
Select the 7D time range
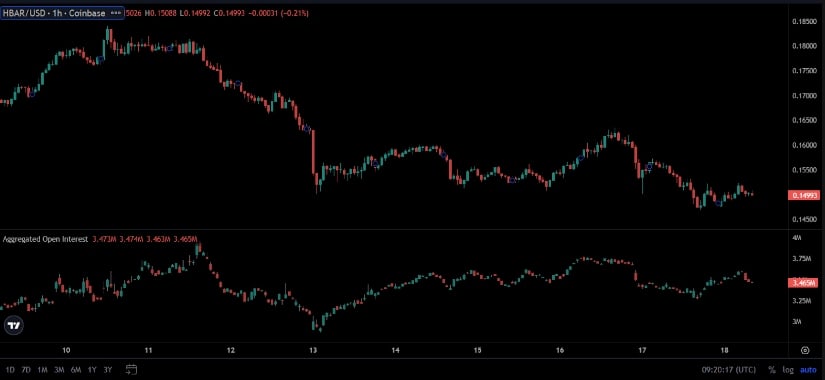click(x=26, y=369)
